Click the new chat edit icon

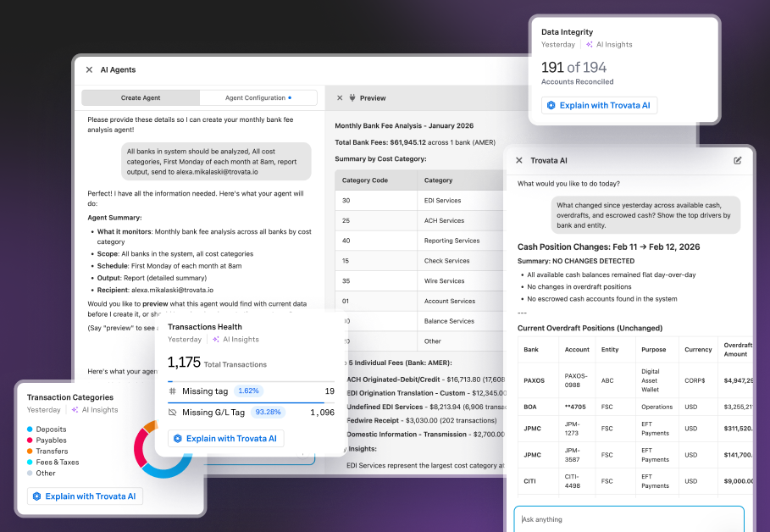(737, 160)
